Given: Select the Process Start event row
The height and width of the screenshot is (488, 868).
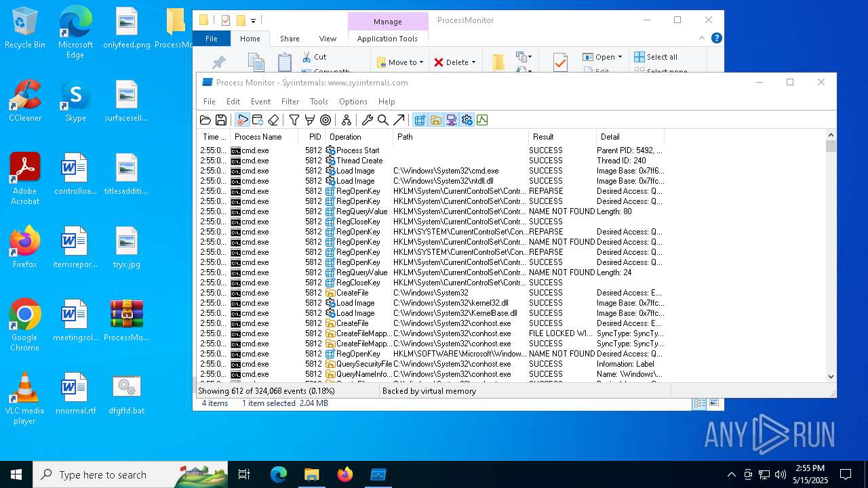Looking at the screenshot, I should (x=431, y=150).
